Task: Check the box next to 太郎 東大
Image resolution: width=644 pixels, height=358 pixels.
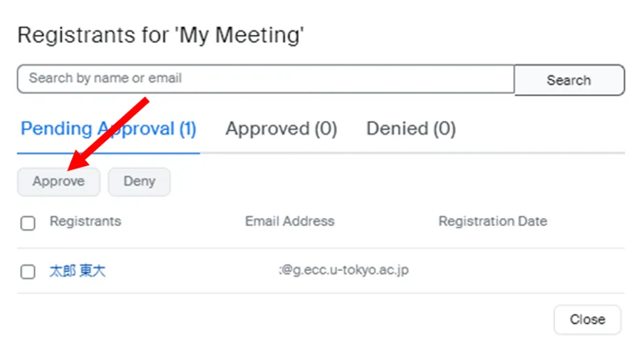Action: click(28, 271)
